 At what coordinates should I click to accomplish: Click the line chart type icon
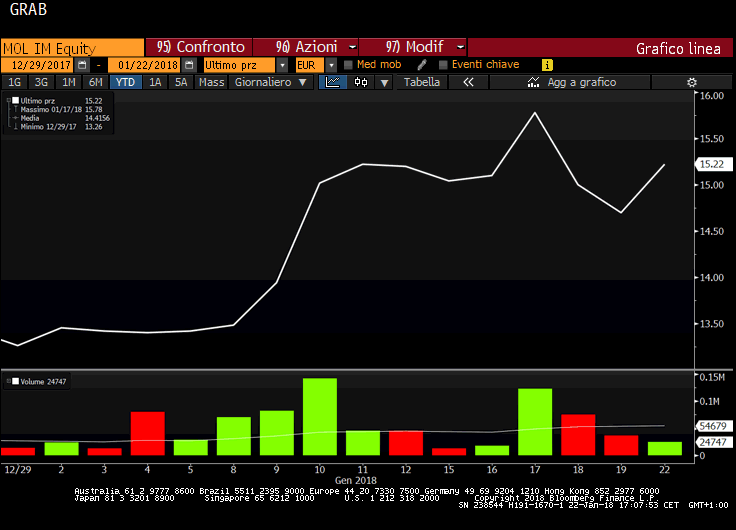point(334,82)
